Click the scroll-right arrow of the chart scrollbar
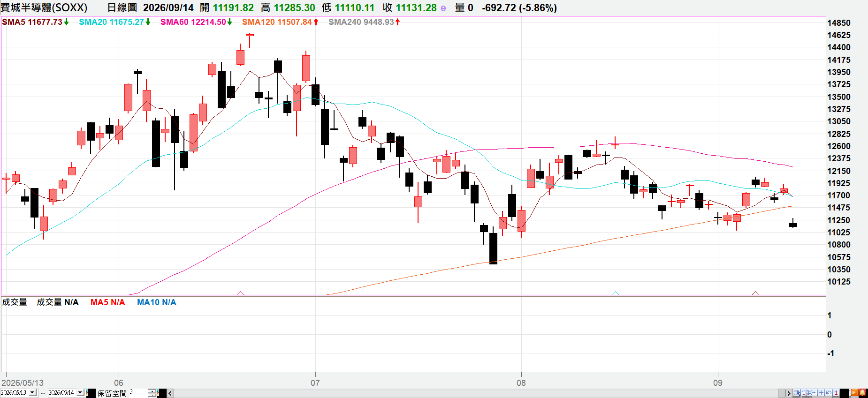868x398 pixels. click(x=789, y=393)
